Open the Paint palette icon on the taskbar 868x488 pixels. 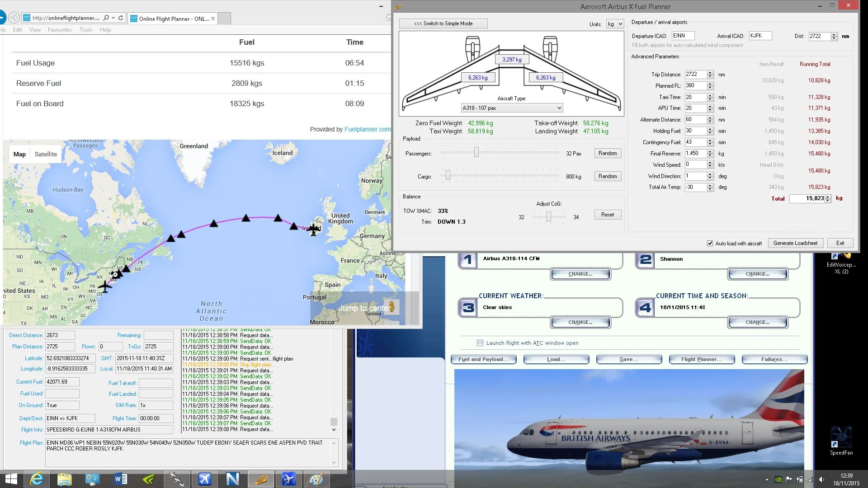316,479
